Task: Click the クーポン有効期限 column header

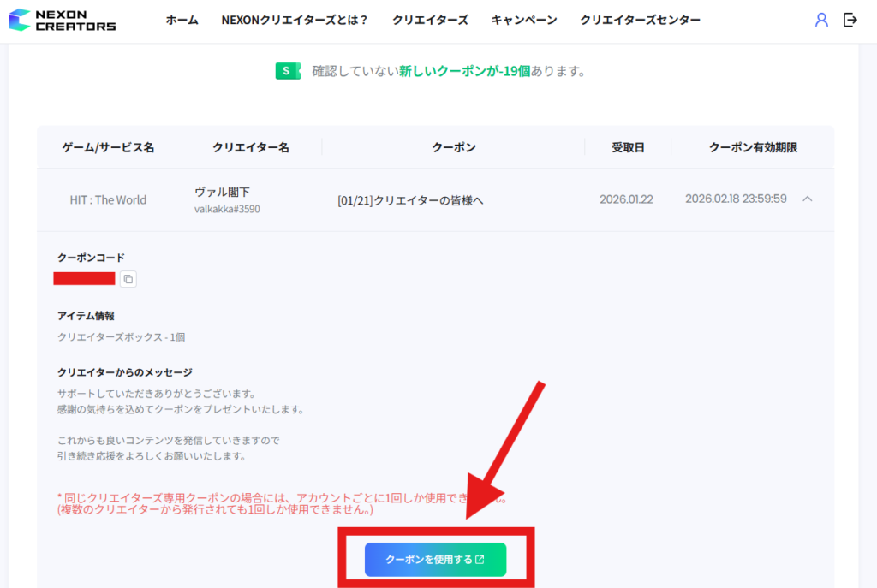Action: [x=753, y=147]
